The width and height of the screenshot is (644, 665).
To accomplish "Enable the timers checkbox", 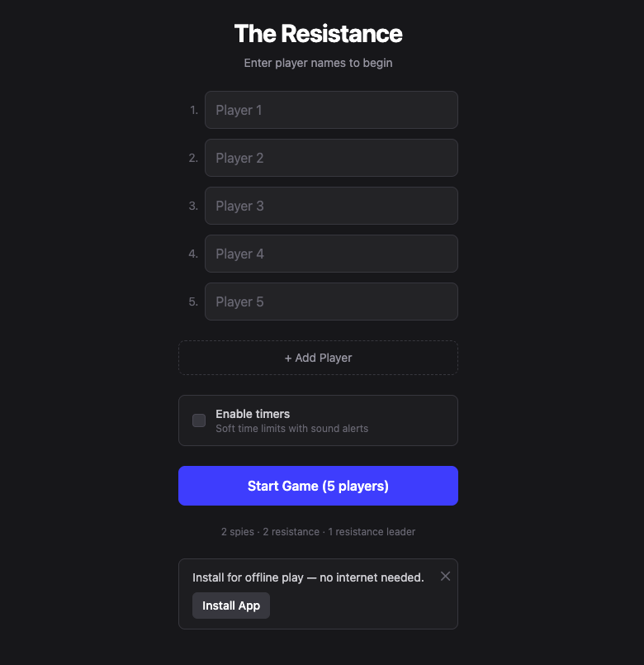I will coord(198,420).
